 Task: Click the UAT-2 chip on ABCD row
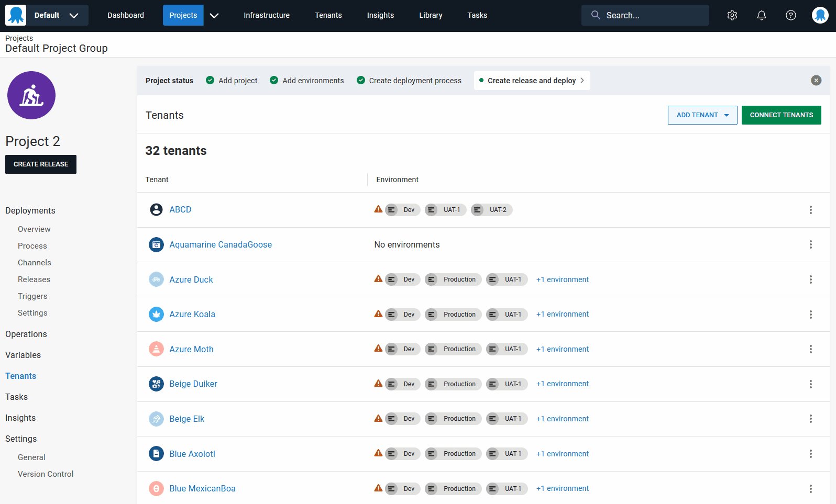[x=491, y=210]
